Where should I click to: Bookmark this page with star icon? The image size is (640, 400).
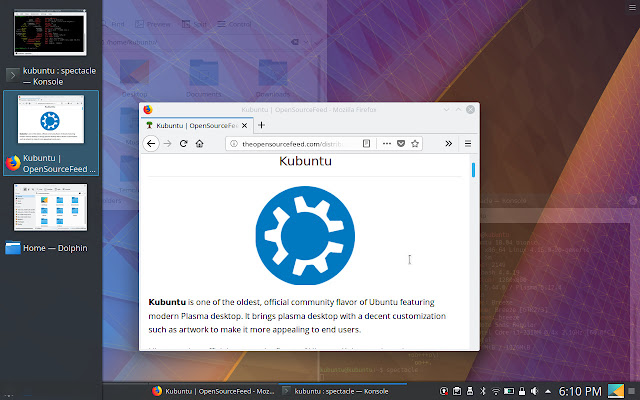[x=415, y=143]
